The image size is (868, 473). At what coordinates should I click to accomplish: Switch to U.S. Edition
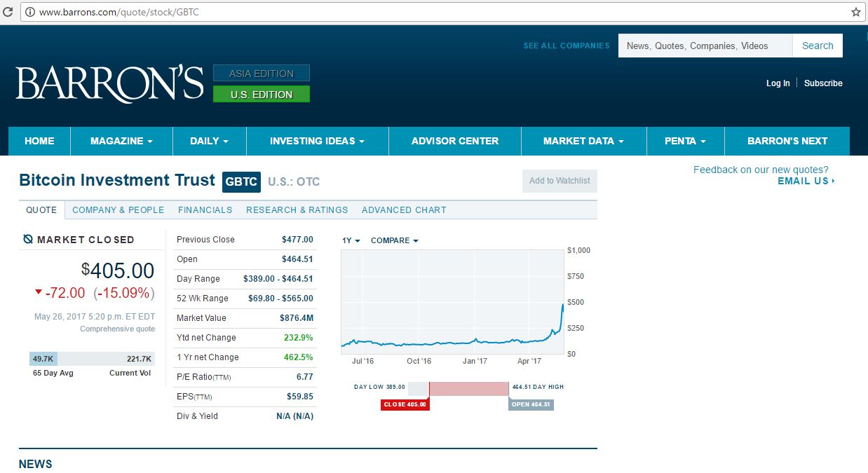pos(262,95)
